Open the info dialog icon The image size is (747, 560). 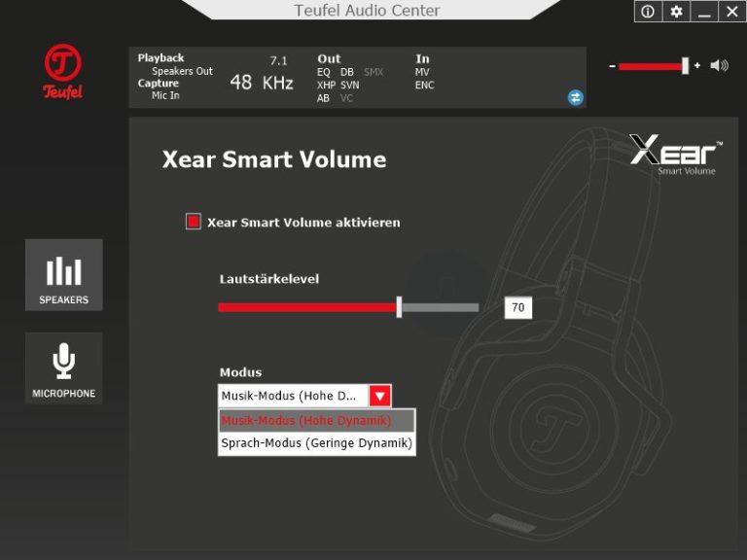[x=648, y=12]
